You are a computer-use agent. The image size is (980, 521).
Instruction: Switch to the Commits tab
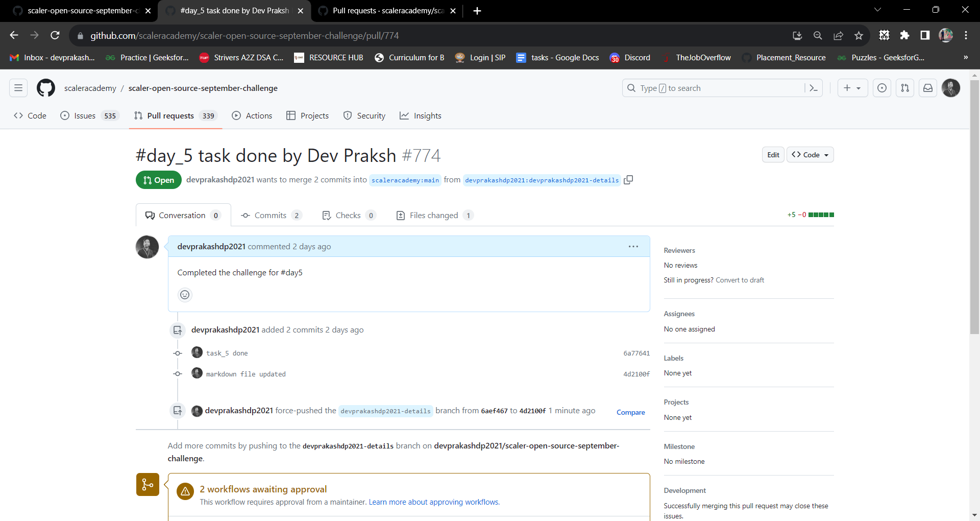click(x=271, y=215)
